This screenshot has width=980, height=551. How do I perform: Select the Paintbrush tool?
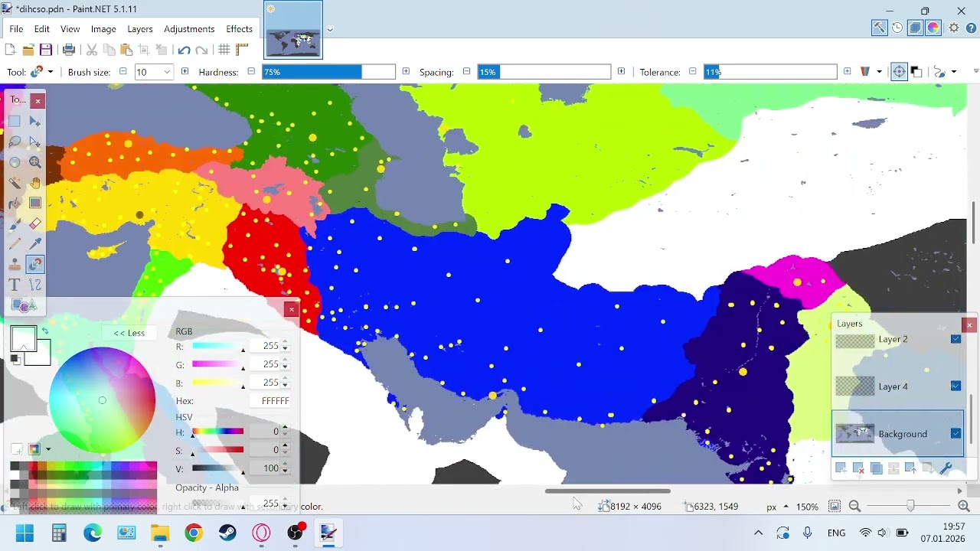15,224
